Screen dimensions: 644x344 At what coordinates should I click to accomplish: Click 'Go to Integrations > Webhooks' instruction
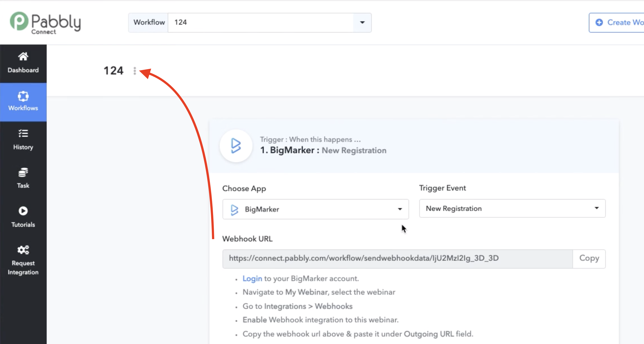[297, 306]
